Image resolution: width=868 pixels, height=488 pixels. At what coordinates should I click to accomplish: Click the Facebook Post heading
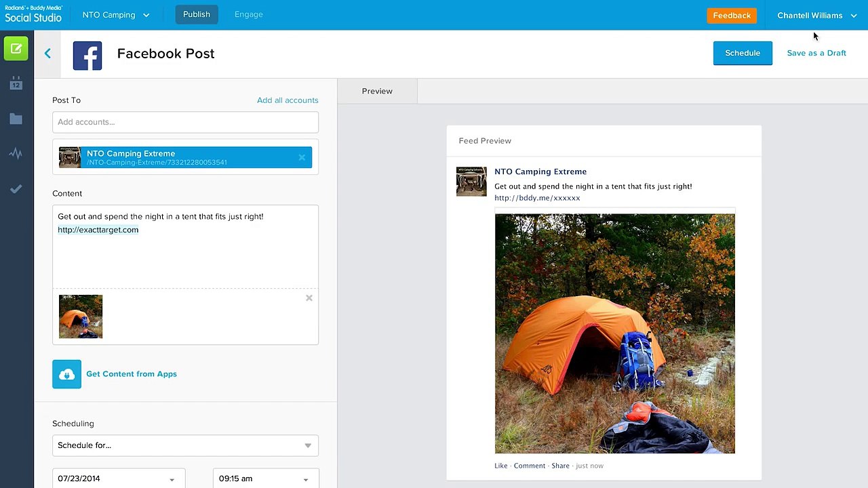[165, 54]
